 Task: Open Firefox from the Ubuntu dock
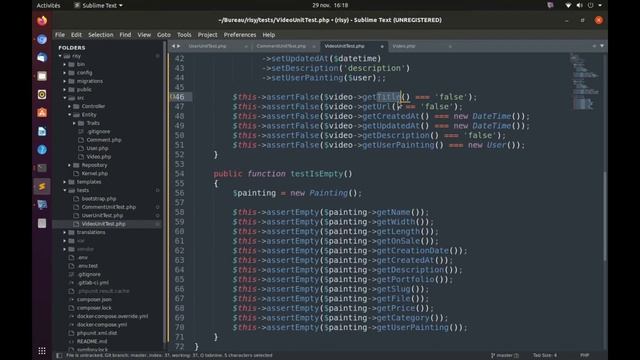pos(42,20)
